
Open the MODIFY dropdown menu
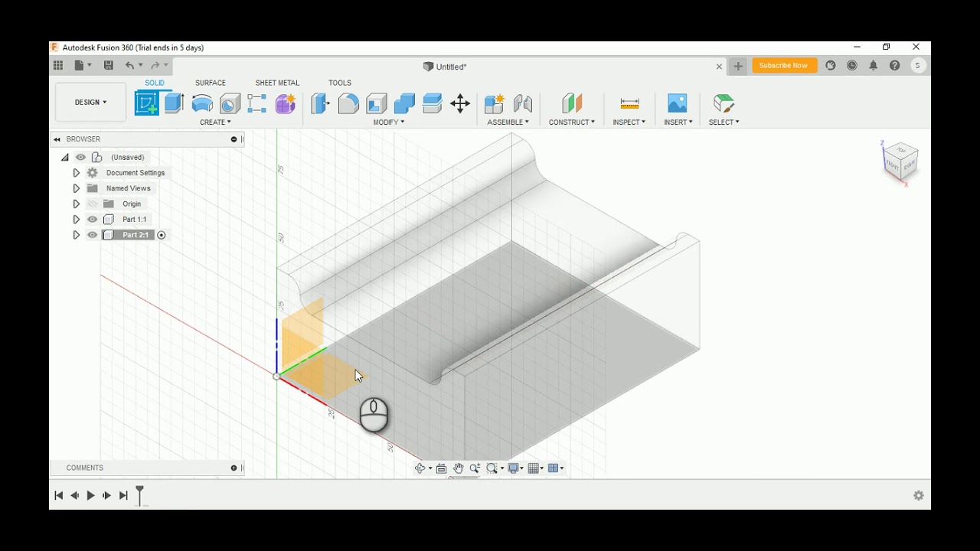[x=389, y=122]
